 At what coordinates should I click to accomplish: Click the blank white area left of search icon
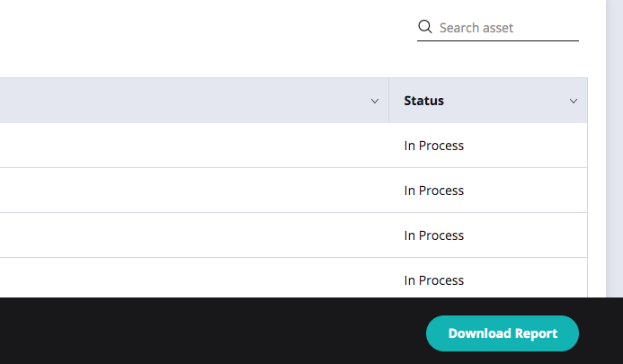click(207, 28)
